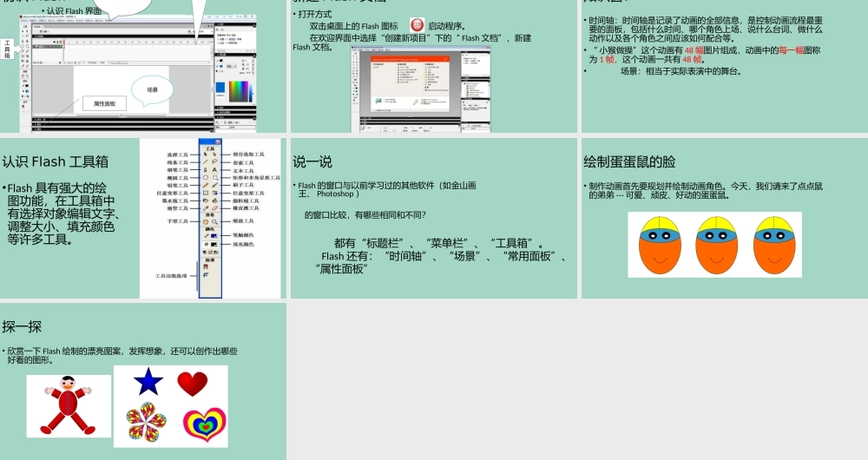Screen dimensions: 868x460
Task: Select the Subselection tool icon in toolbox
Action: [214, 154]
